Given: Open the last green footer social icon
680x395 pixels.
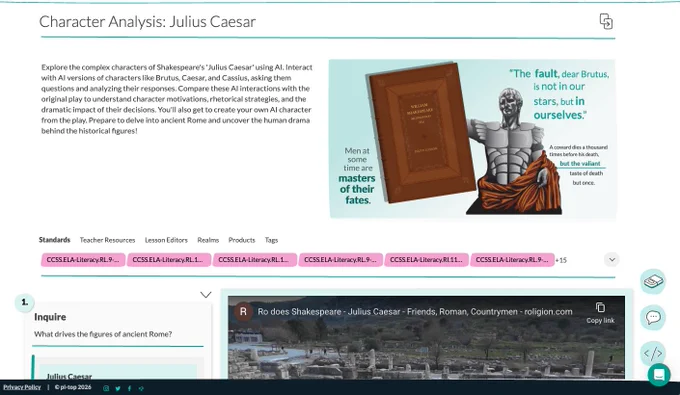Looking at the screenshot, I should 141,388.
